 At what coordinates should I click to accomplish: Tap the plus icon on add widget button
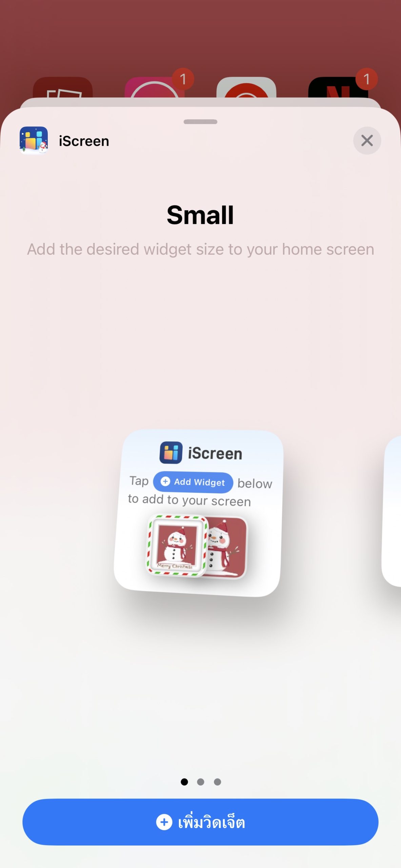coord(164,822)
